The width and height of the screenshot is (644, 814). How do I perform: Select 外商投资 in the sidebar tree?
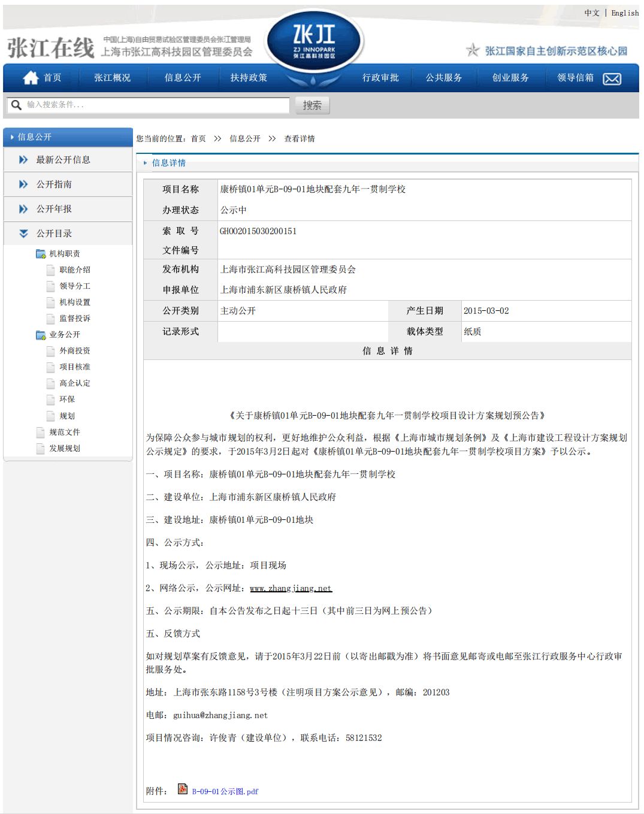tap(75, 351)
